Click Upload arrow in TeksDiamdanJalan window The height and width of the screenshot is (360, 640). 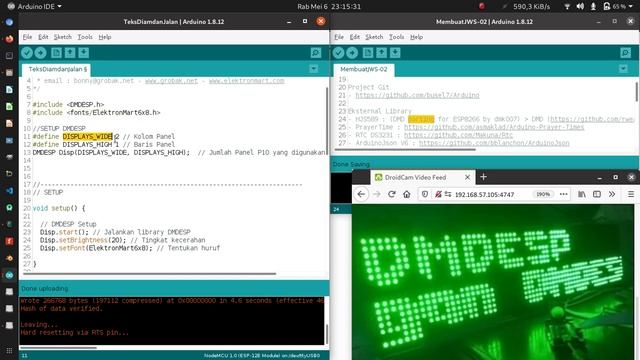[40, 53]
